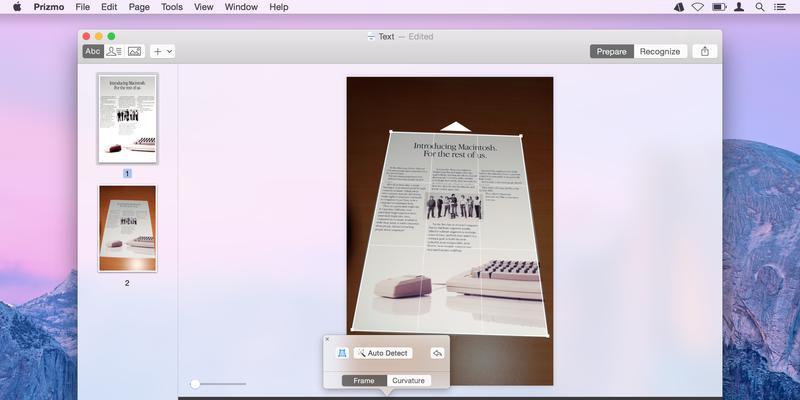Viewport: 800px width, 400px height.
Task: Click the page number 1 label
Action: [127, 173]
